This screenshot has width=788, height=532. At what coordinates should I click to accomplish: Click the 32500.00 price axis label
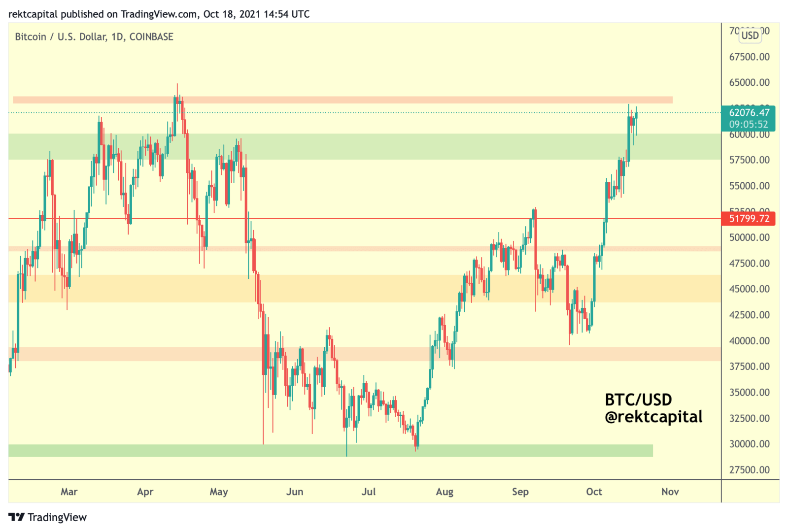pos(749,418)
